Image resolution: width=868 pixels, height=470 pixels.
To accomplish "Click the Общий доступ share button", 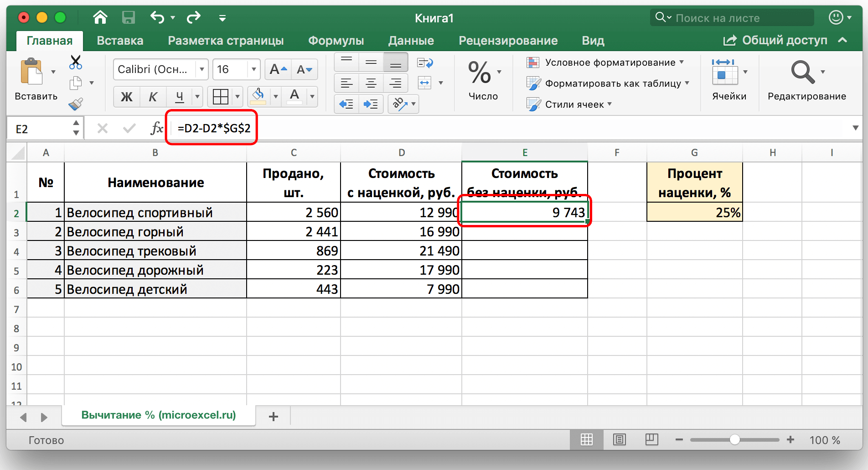I will click(775, 41).
